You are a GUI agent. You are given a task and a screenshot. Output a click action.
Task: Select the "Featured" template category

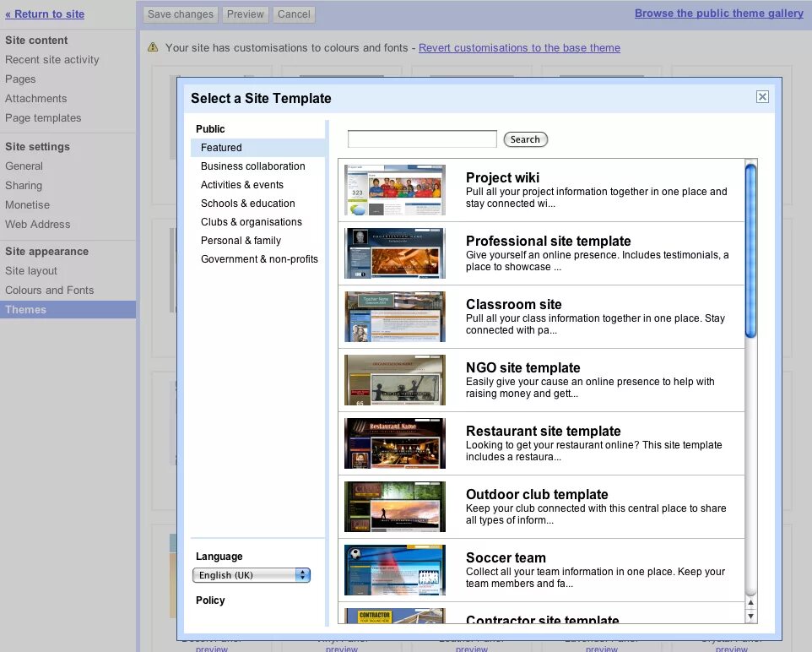(220, 147)
